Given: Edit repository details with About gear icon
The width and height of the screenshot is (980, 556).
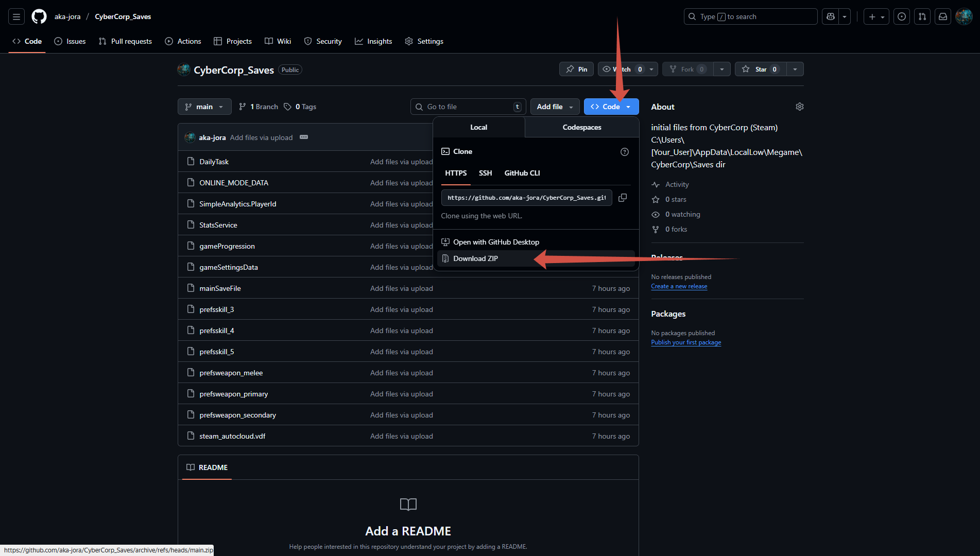Looking at the screenshot, I should tap(799, 107).
